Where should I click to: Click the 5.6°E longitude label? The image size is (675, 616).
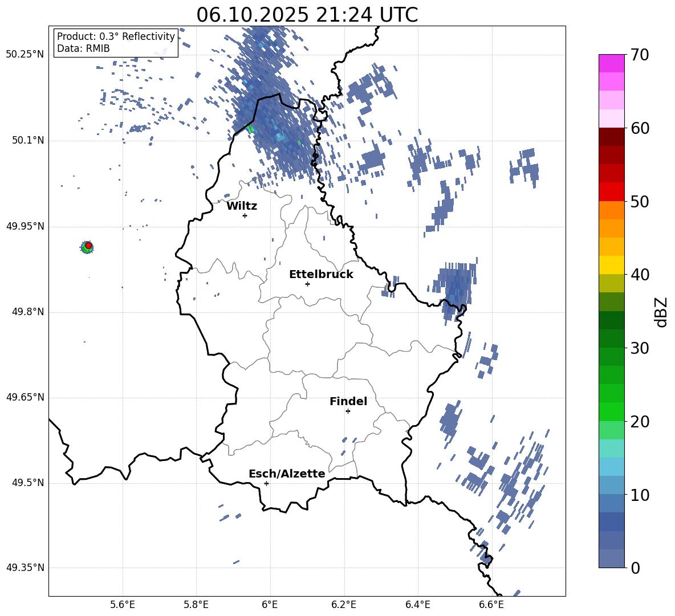123,605
